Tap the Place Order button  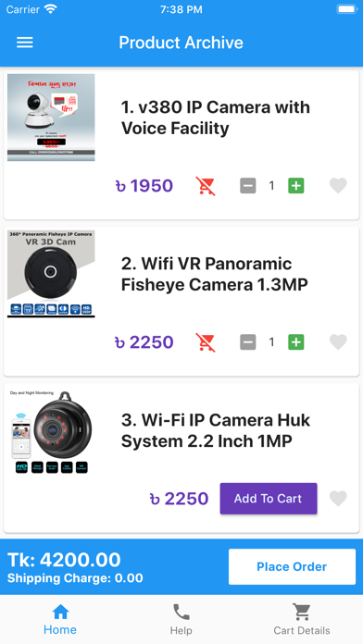292,567
